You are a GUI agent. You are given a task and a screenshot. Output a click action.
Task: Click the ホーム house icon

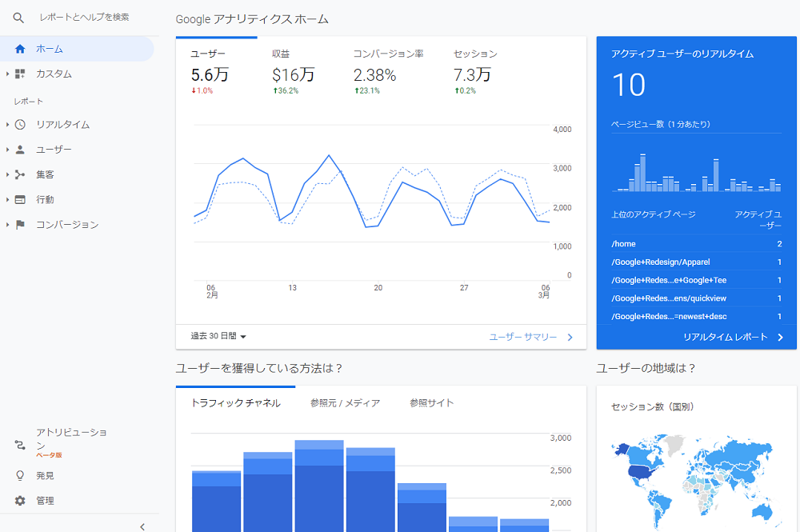point(20,49)
